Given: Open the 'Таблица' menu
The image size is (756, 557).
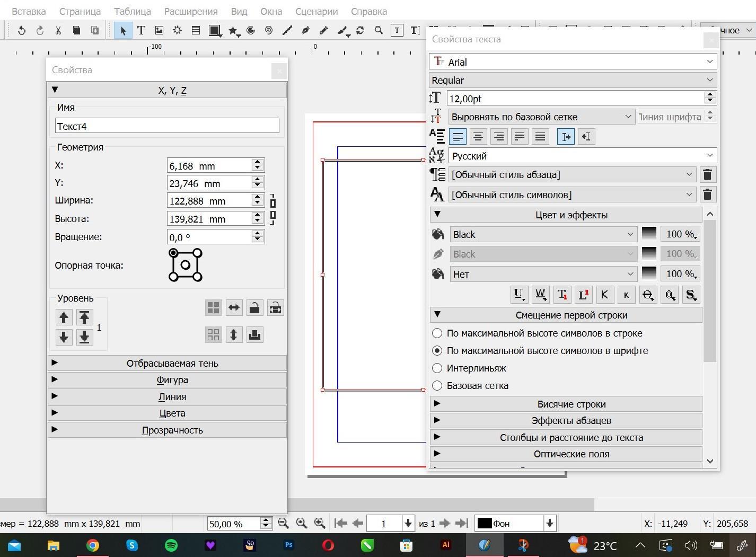Looking at the screenshot, I should click(132, 11).
